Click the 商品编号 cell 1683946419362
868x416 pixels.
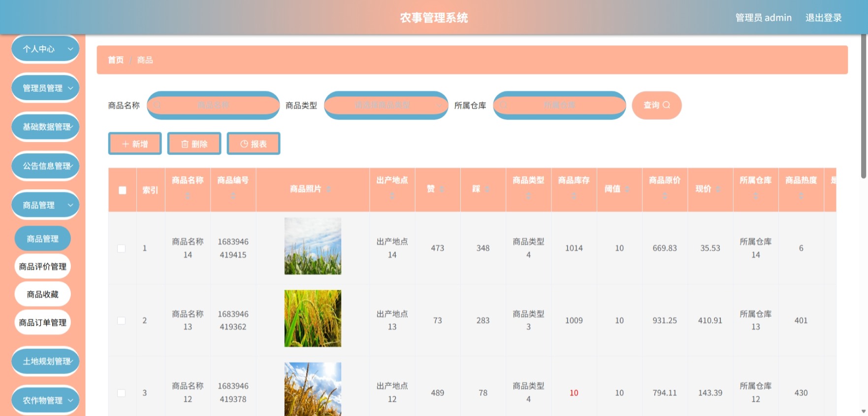pyautogui.click(x=233, y=320)
